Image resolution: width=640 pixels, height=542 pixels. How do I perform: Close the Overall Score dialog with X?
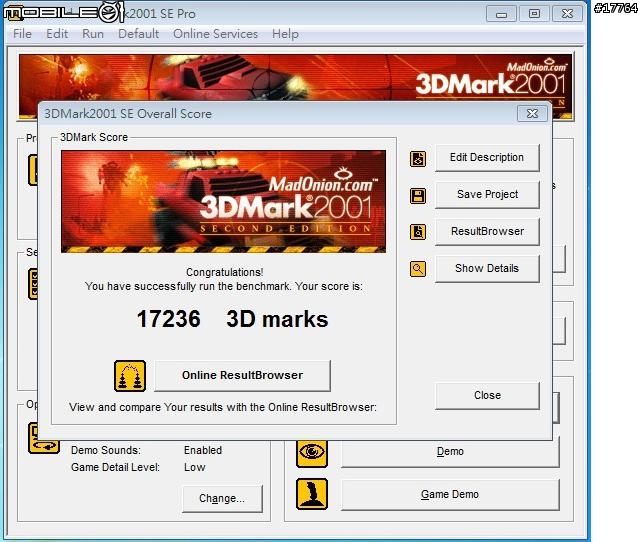click(x=532, y=113)
